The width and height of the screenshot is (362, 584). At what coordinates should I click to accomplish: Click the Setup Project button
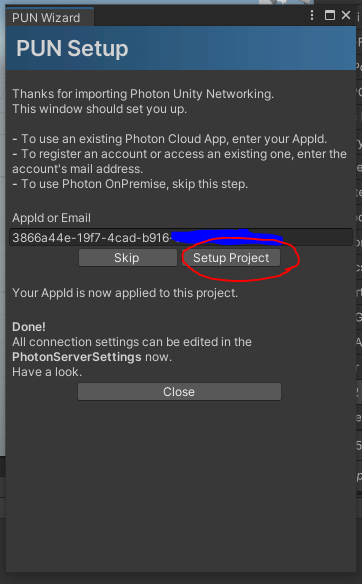pyautogui.click(x=231, y=258)
